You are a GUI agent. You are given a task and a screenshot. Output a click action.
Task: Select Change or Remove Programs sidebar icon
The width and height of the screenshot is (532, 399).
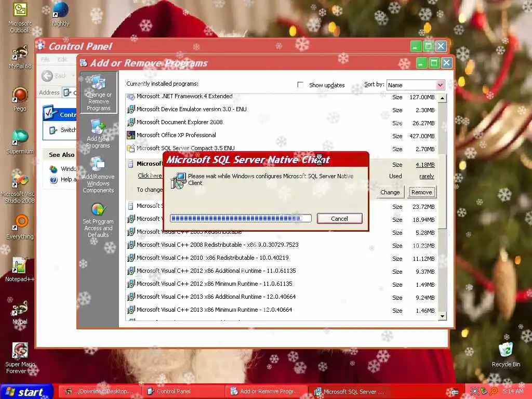tap(98, 92)
